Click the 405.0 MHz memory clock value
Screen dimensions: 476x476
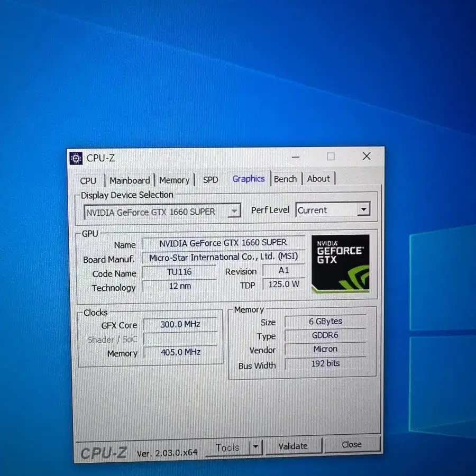pyautogui.click(x=180, y=352)
